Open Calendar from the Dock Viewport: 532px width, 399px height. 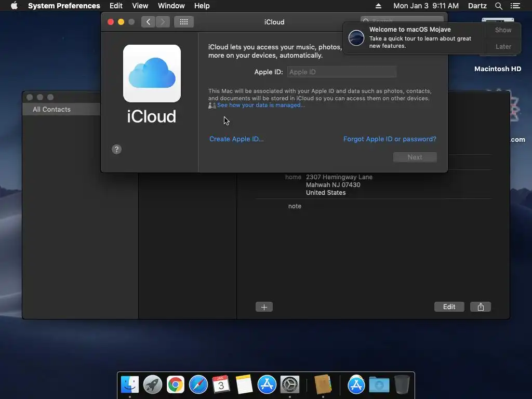pyautogui.click(x=221, y=385)
